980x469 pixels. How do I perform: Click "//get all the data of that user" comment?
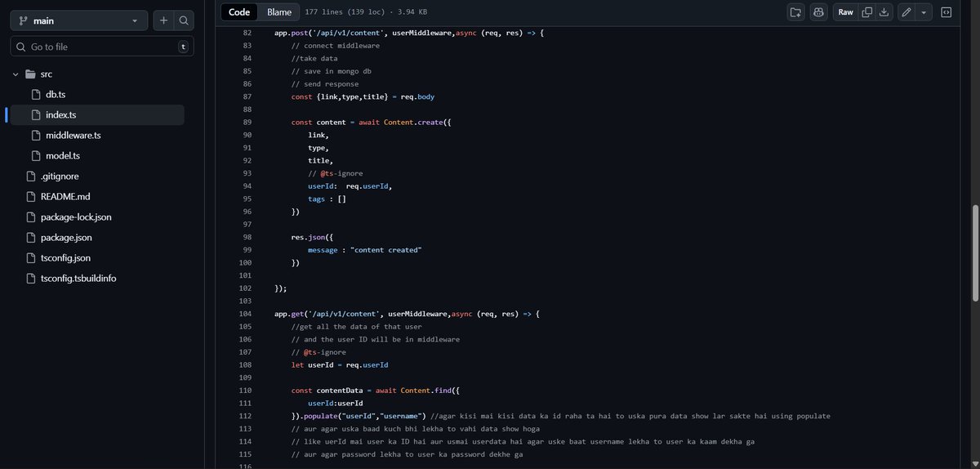click(357, 327)
